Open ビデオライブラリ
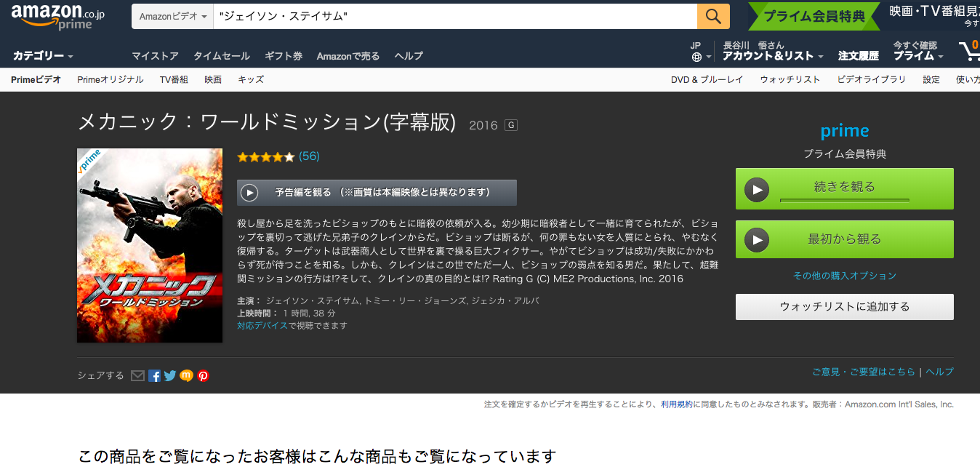 872,79
